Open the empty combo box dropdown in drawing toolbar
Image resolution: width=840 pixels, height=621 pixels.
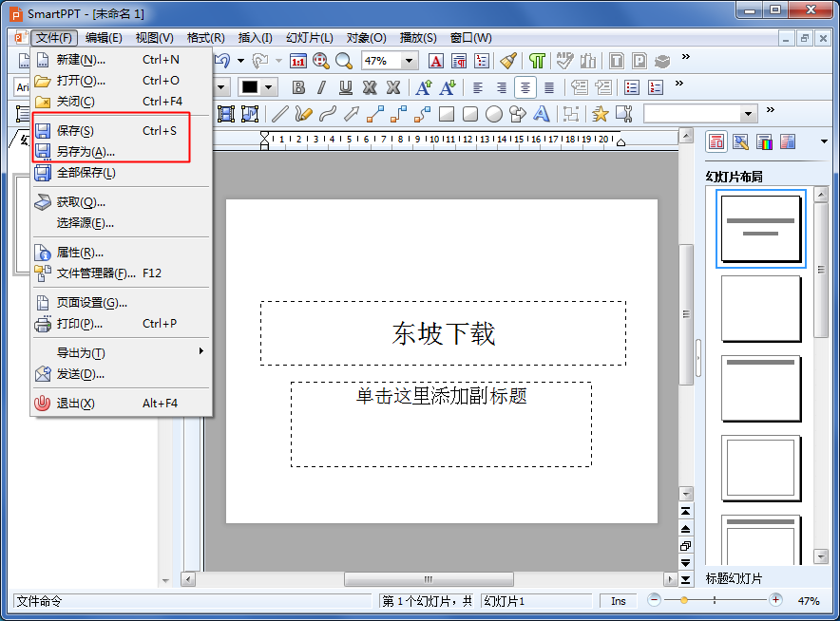[749, 114]
